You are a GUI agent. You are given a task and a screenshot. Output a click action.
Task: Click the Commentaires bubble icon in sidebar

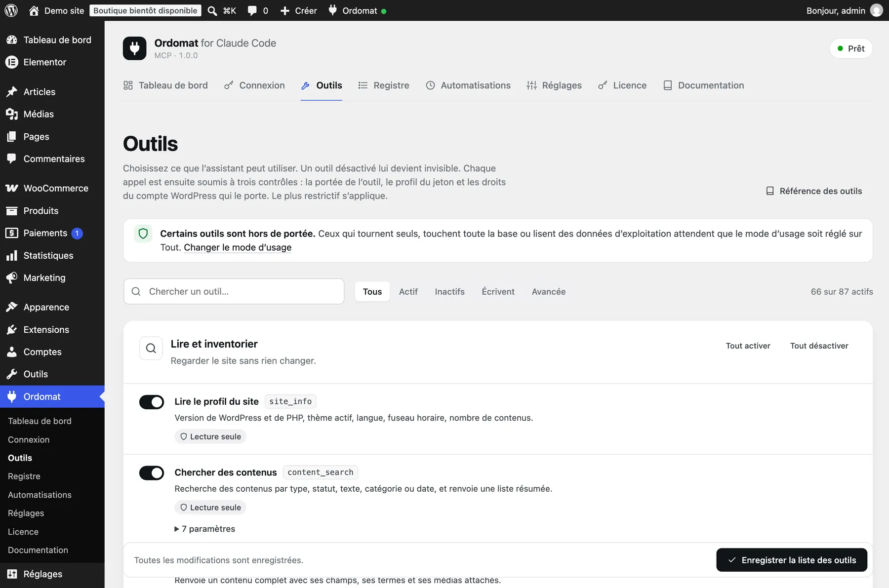point(12,159)
